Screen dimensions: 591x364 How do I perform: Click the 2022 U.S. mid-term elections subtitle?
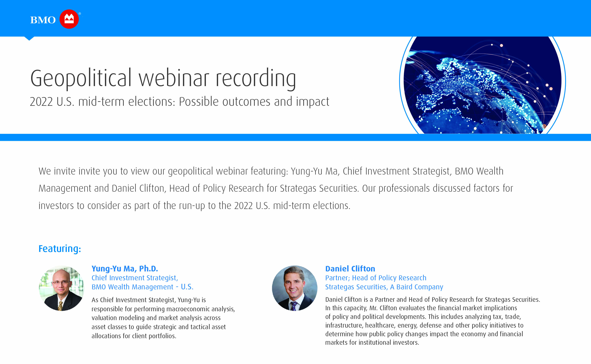click(x=179, y=102)
